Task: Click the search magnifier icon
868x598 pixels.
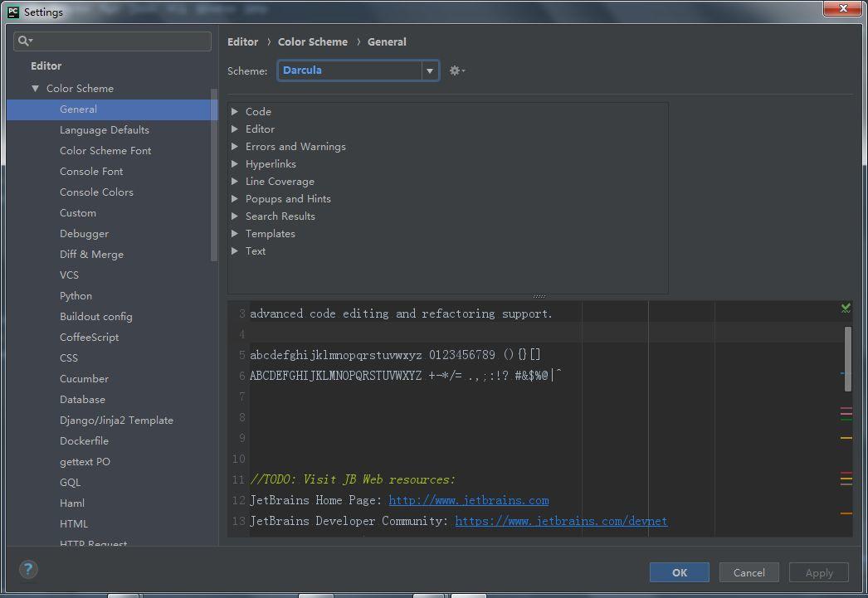Action: (25, 41)
